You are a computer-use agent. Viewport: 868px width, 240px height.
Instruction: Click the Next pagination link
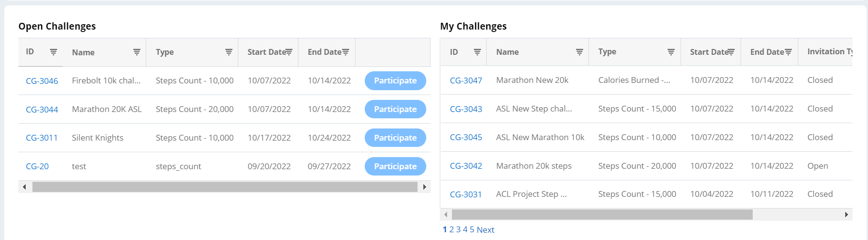click(x=485, y=230)
